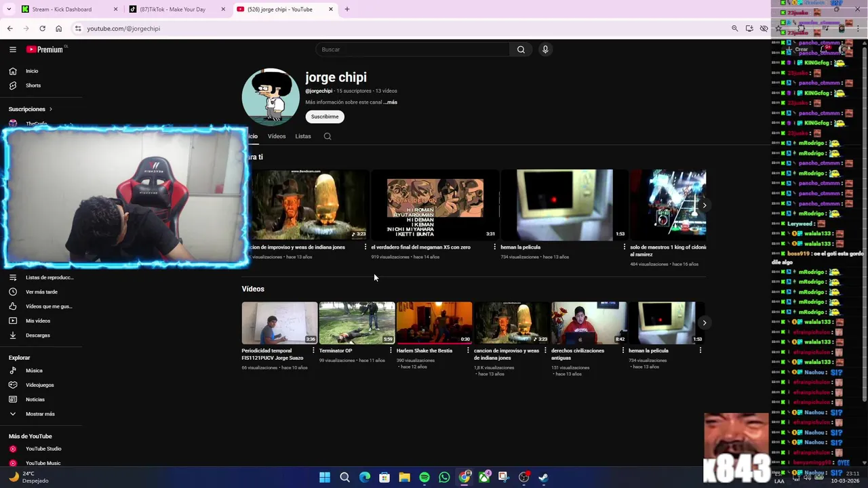The image size is (868, 488).
Task: View site information icon in address bar
Action: (78, 28)
